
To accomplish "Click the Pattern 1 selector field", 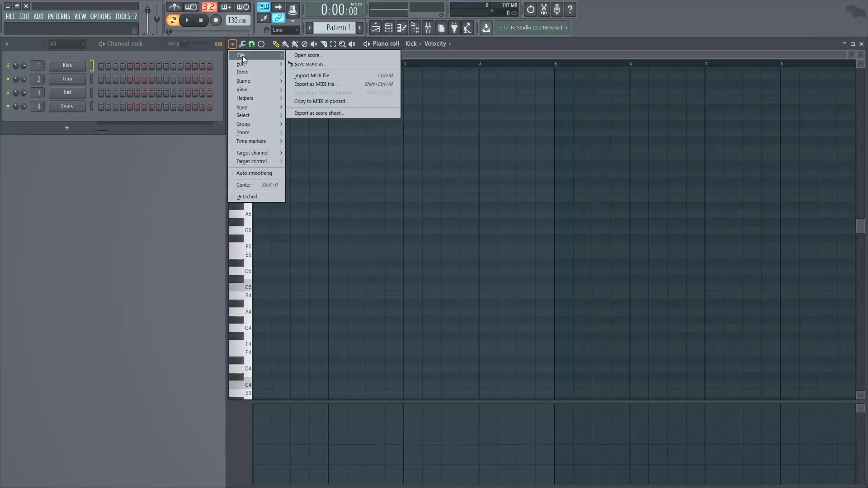I will point(335,28).
